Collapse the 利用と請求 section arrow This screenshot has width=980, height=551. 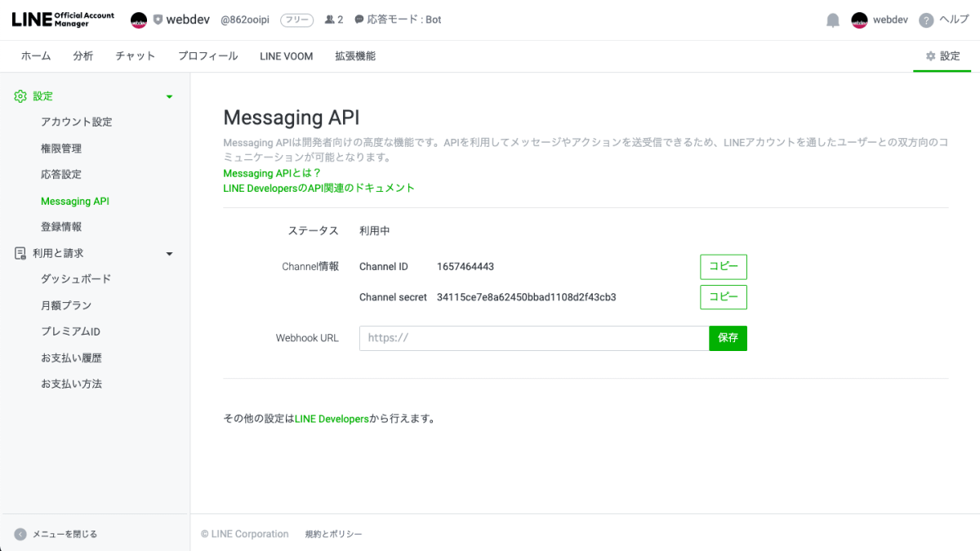click(x=170, y=254)
